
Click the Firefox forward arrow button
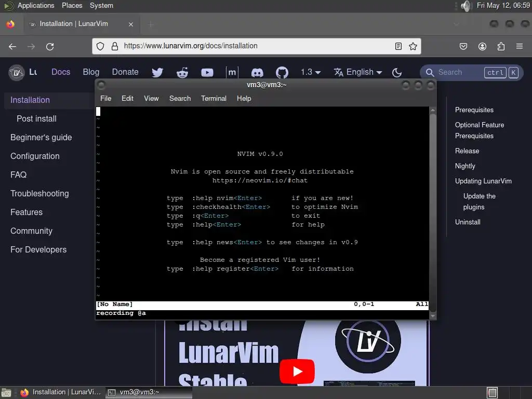[x=31, y=46]
